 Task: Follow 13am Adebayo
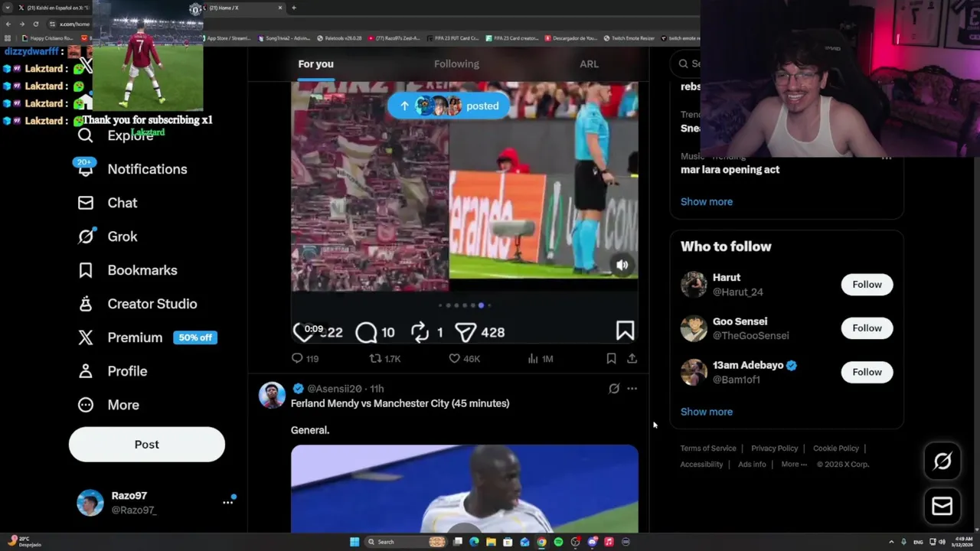tap(867, 372)
